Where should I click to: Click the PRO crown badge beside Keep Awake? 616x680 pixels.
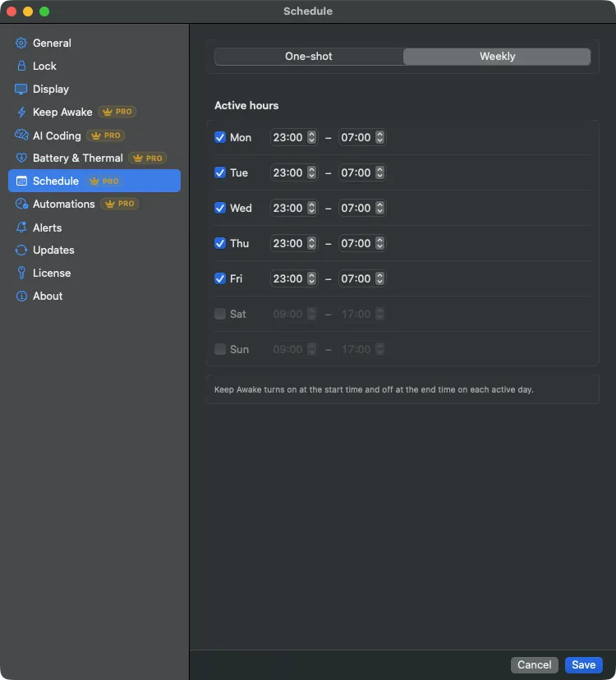click(x=117, y=112)
